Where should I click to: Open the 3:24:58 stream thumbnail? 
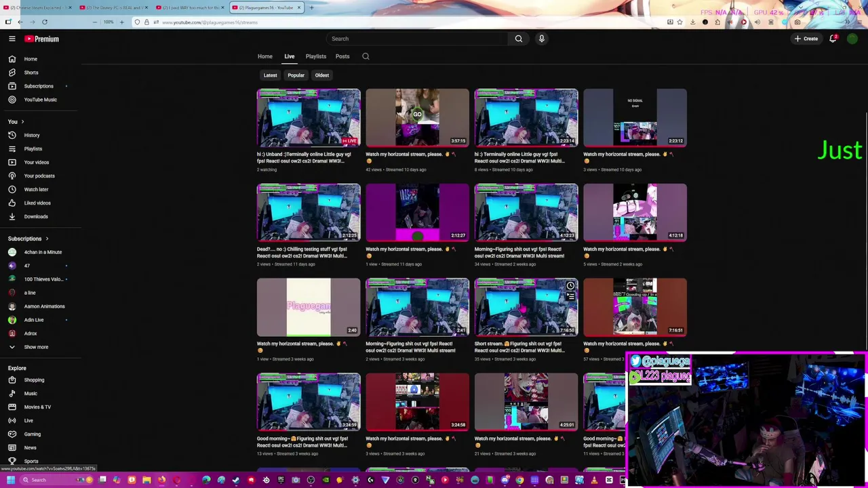[417, 402]
